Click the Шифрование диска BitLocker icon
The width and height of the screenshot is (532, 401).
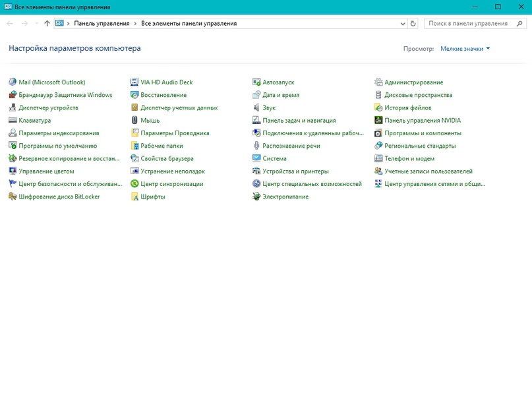(13, 197)
